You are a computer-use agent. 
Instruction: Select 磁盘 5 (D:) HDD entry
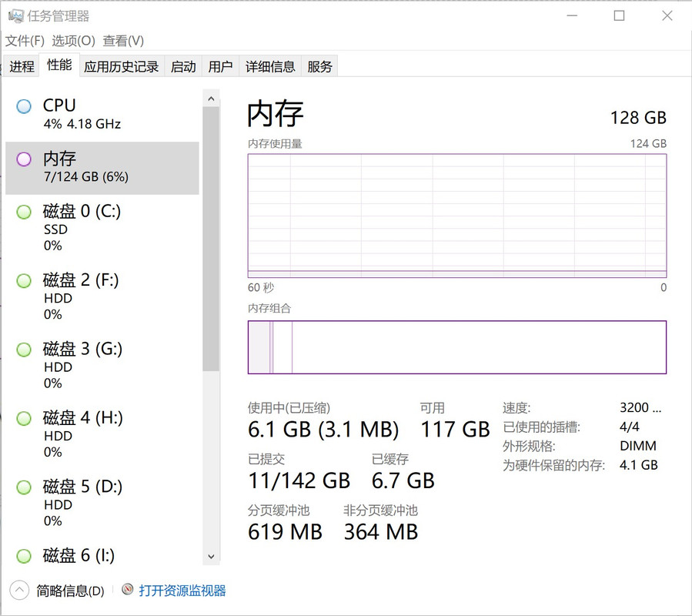pos(102,504)
